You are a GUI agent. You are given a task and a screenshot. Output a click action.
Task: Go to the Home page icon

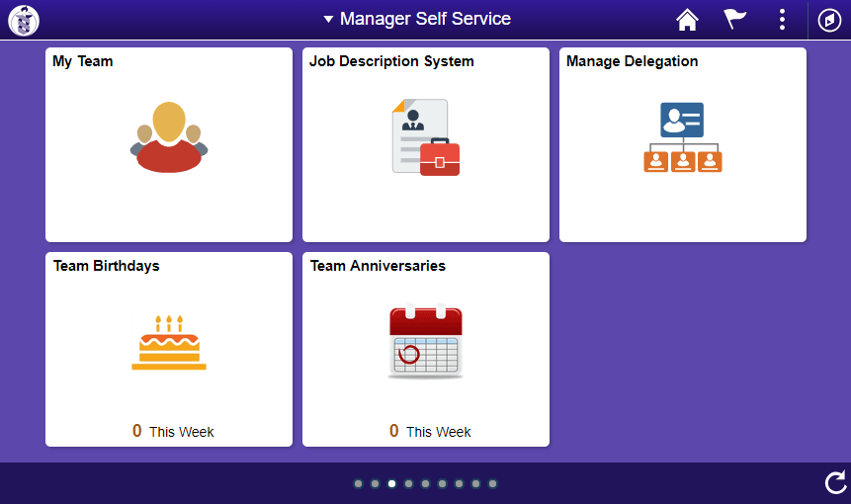tap(687, 20)
